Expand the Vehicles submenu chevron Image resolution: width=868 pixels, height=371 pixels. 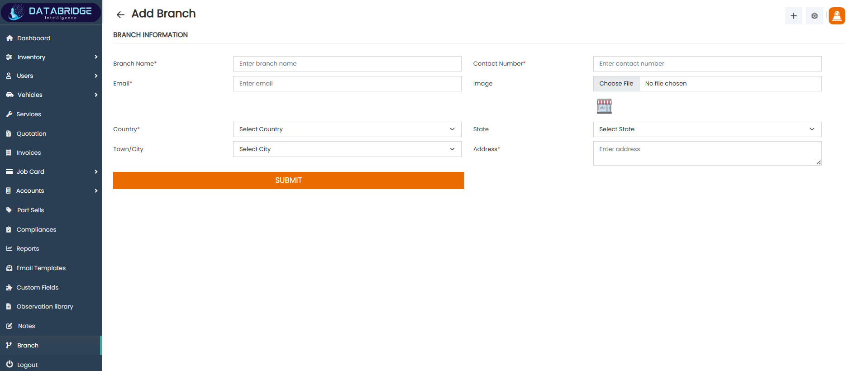click(x=96, y=95)
